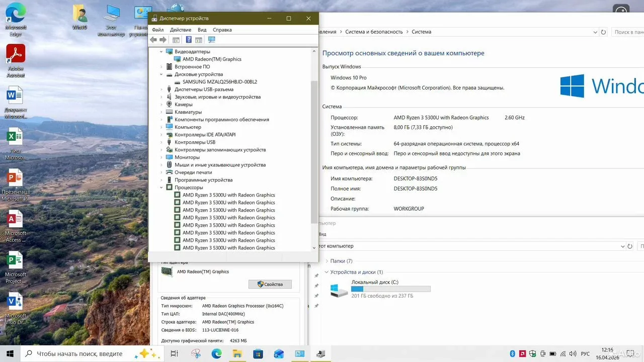Select Мыши и иные указывающие устройства
Image resolution: width=644 pixels, height=362 pixels.
[x=220, y=165]
